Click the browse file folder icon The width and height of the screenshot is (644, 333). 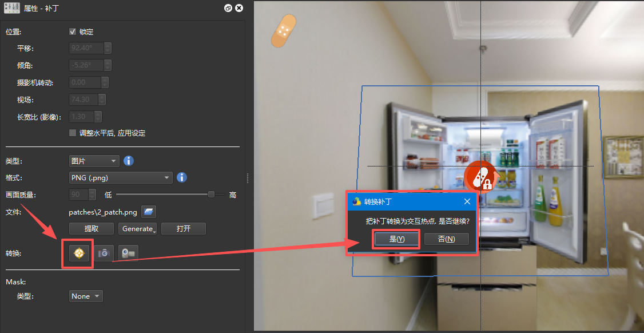[149, 212]
